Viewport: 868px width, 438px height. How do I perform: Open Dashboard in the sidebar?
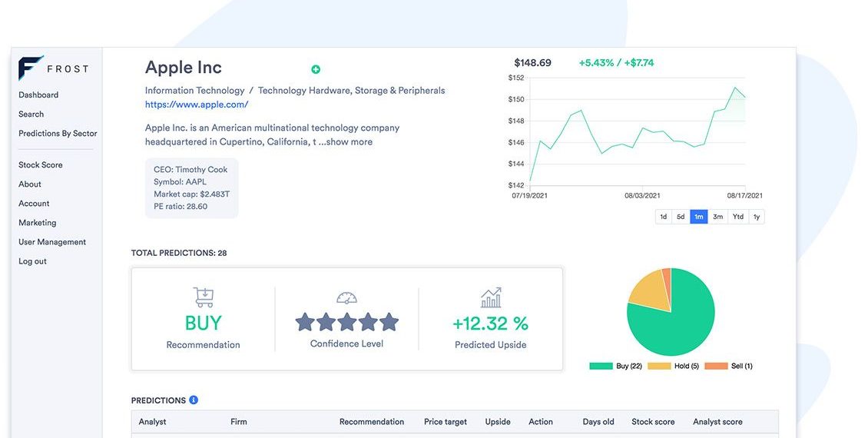[x=38, y=95]
